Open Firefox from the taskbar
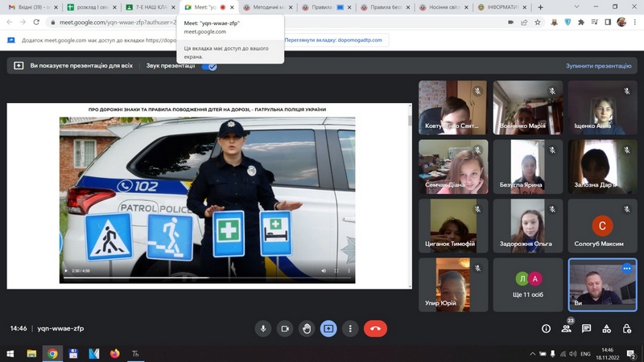 [114, 353]
